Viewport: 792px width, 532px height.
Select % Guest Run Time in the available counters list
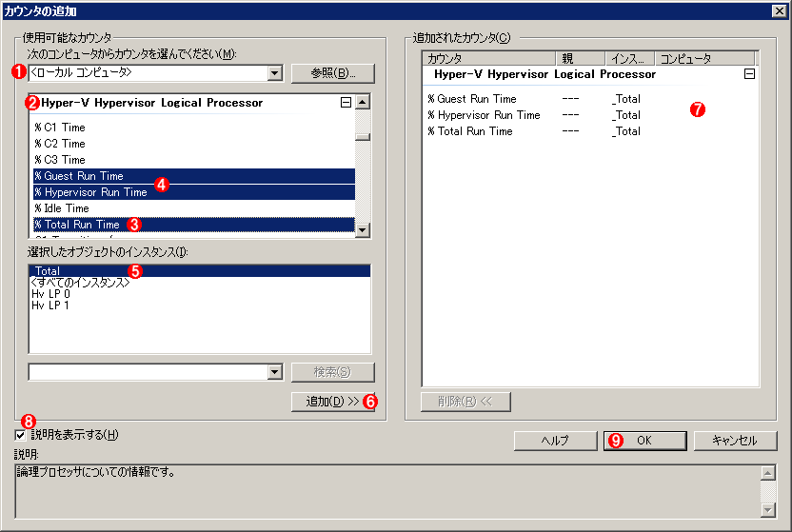point(194,176)
